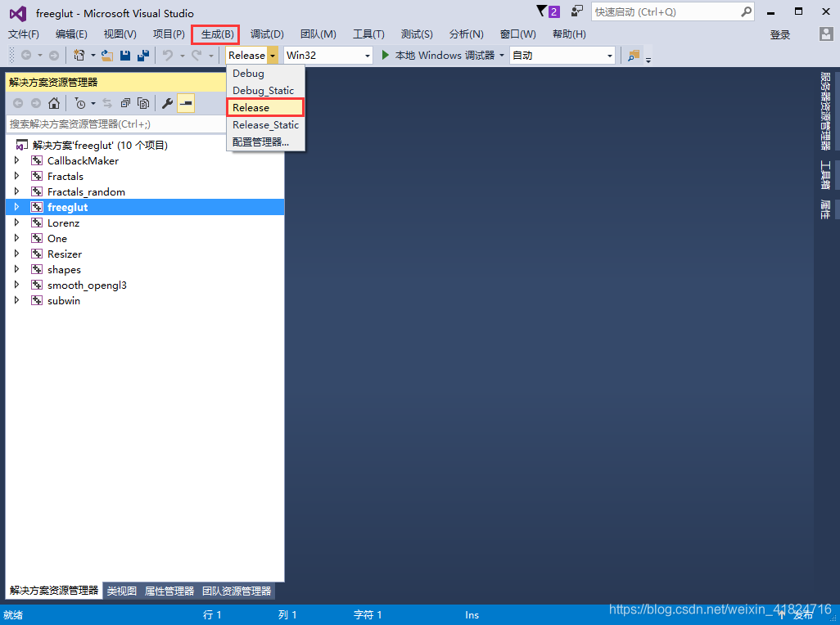Click the Open File folder icon
840x625 pixels.
pos(107,55)
